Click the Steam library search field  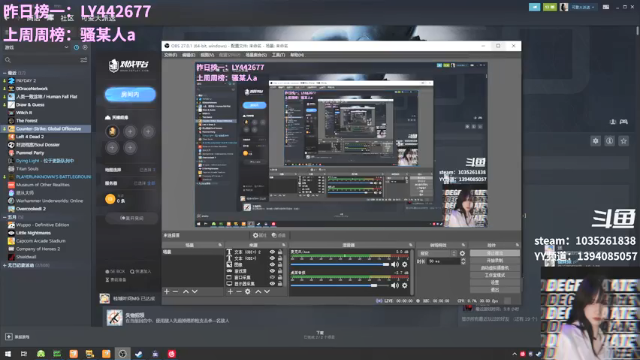(x=45, y=60)
